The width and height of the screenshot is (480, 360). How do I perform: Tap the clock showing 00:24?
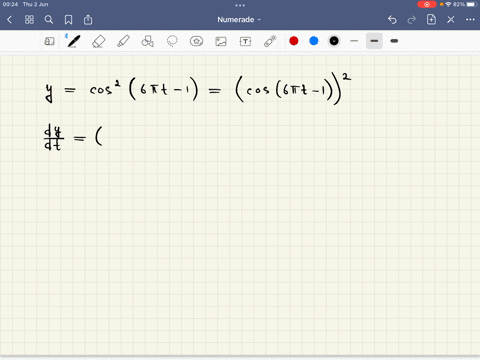[10, 4]
